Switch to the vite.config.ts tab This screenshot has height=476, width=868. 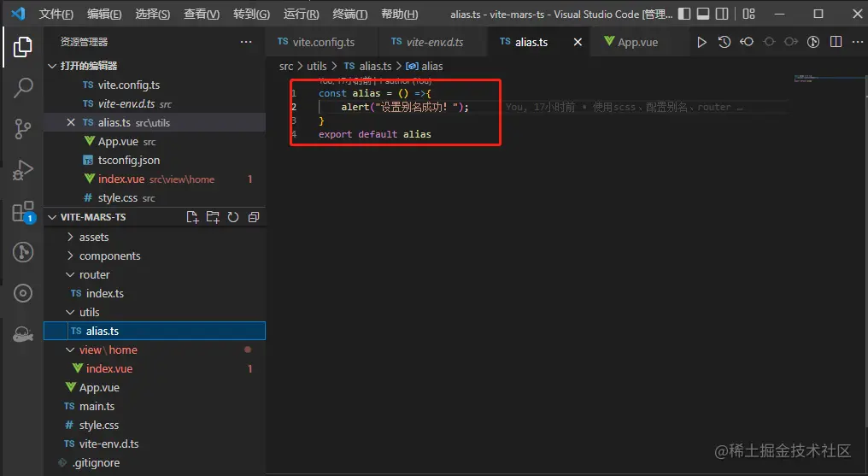pyautogui.click(x=322, y=42)
